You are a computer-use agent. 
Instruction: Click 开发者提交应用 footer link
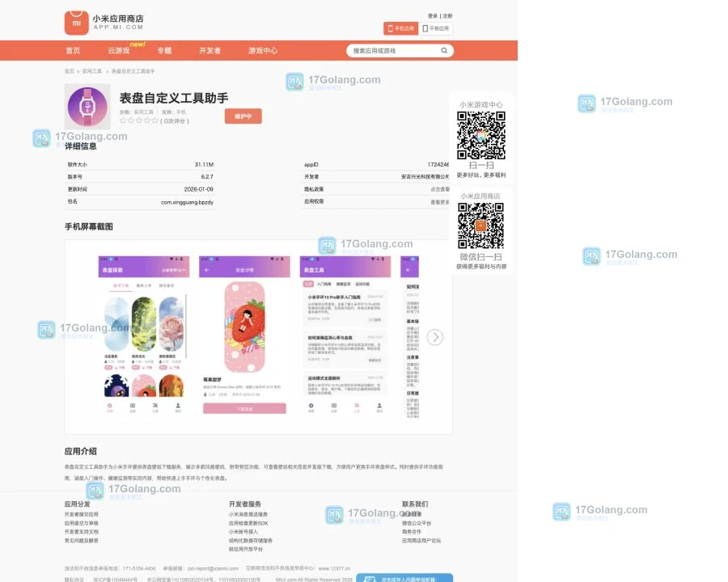pyautogui.click(x=81, y=514)
